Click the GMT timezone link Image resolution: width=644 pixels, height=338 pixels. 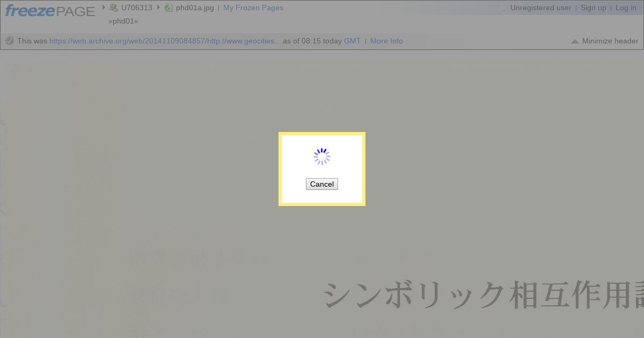(352, 41)
